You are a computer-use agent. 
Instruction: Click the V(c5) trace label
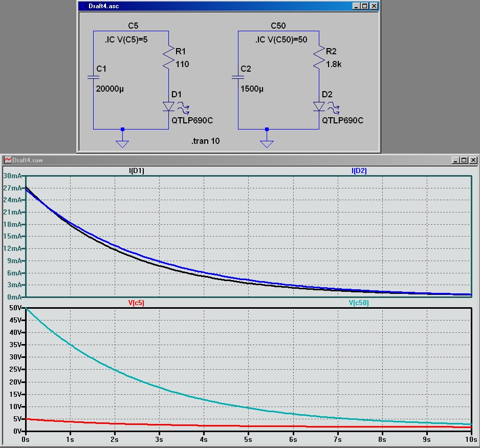tap(136, 303)
